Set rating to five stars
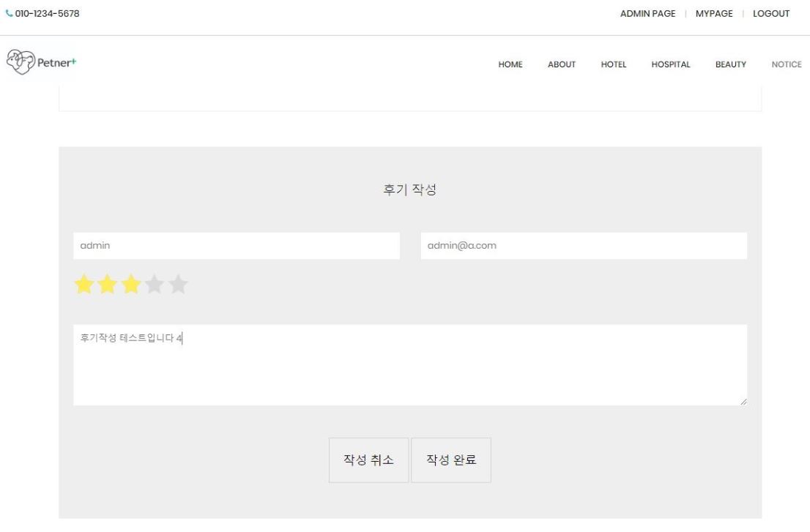Image resolution: width=810 pixels, height=532 pixels. click(x=178, y=285)
